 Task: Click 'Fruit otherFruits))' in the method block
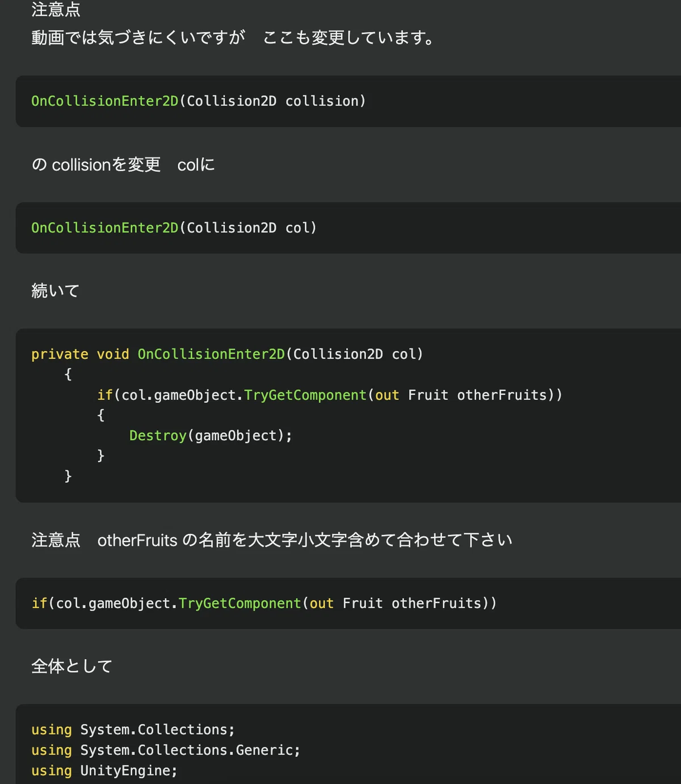[485, 395]
